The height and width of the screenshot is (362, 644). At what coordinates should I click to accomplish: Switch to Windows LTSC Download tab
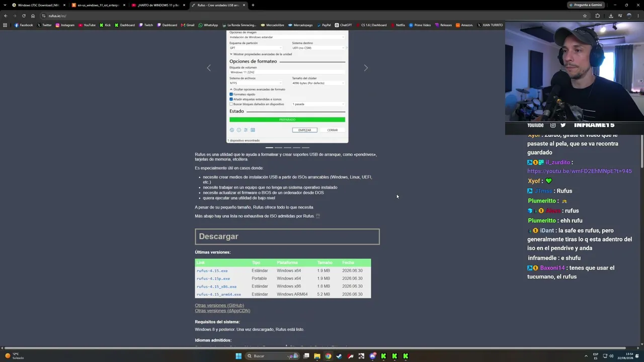pos(38,5)
